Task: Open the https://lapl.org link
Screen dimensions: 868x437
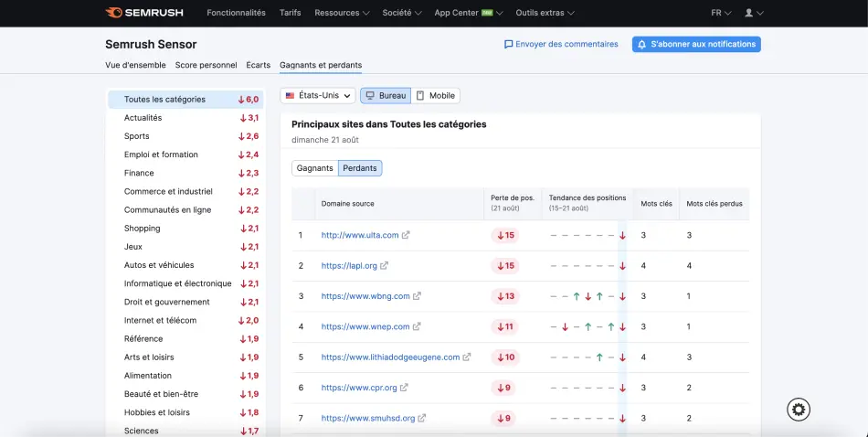Action: (349, 265)
